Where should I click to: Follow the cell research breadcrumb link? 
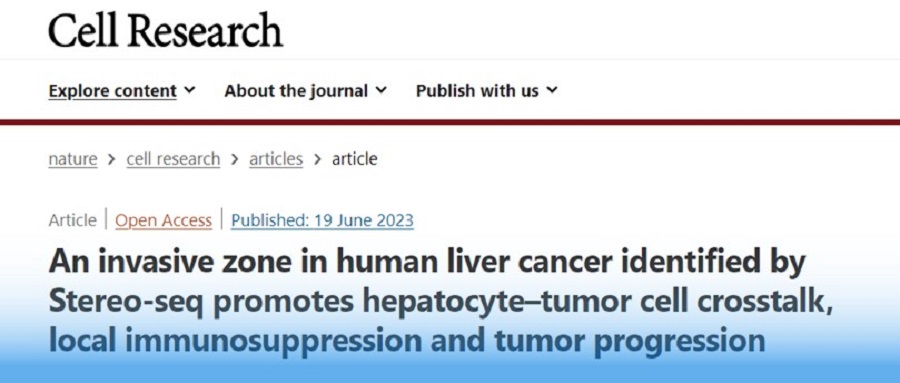(x=173, y=159)
